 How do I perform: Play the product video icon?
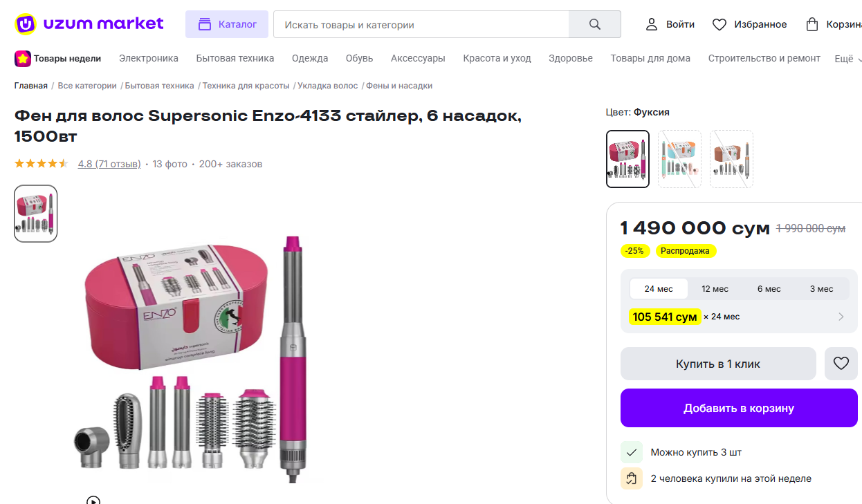click(x=93, y=500)
